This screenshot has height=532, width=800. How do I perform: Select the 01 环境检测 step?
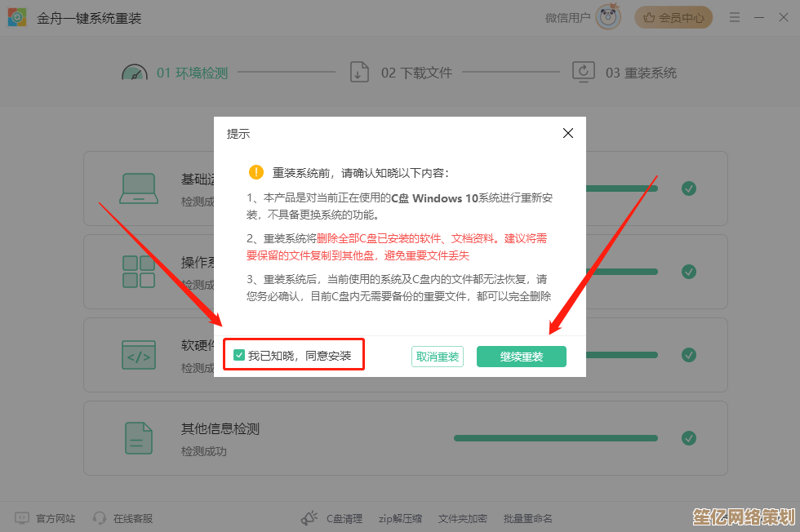pos(193,73)
